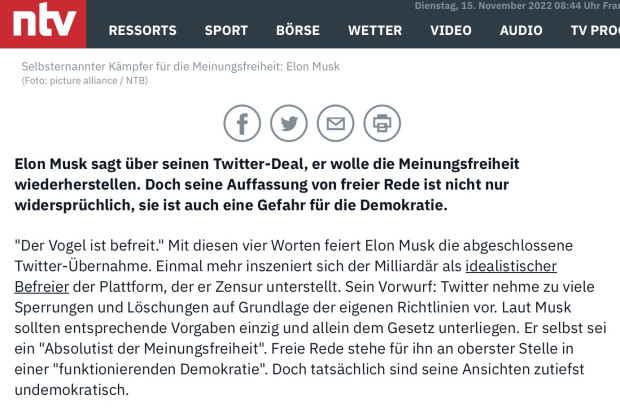620x416 pixels.
Task: Open TV PROGRAMM menu item
Action: pos(595,30)
